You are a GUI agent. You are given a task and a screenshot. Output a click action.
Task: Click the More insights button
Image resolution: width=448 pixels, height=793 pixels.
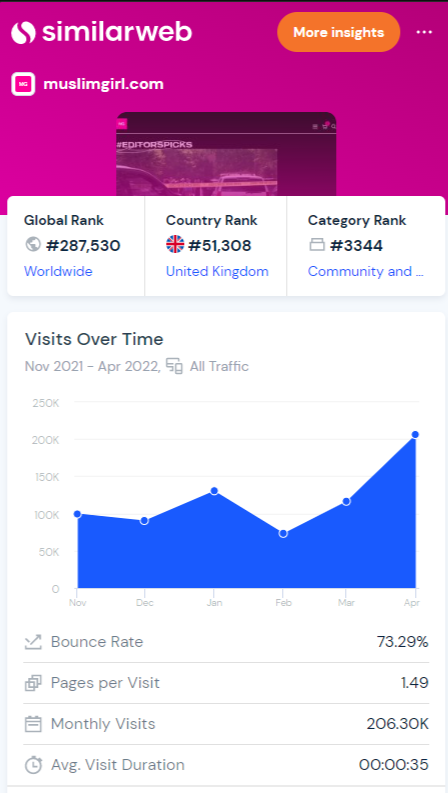pyautogui.click(x=338, y=32)
